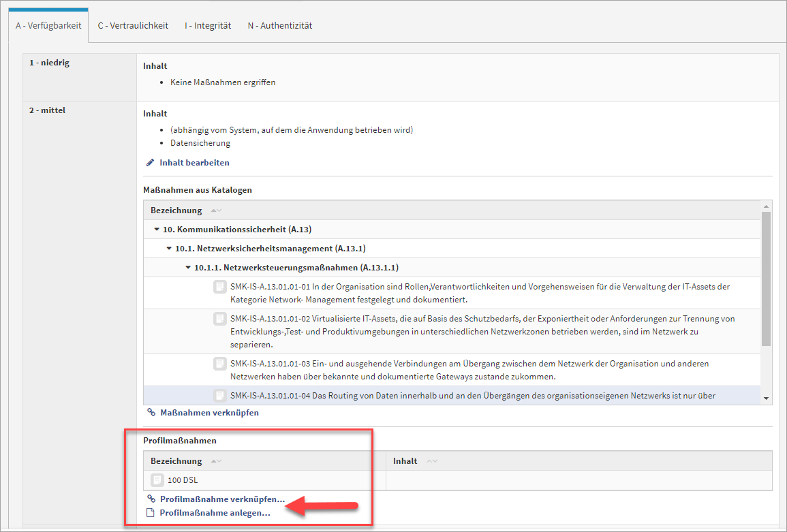Open the I - Integrität tab
The width and height of the screenshot is (787, 532).
point(208,26)
